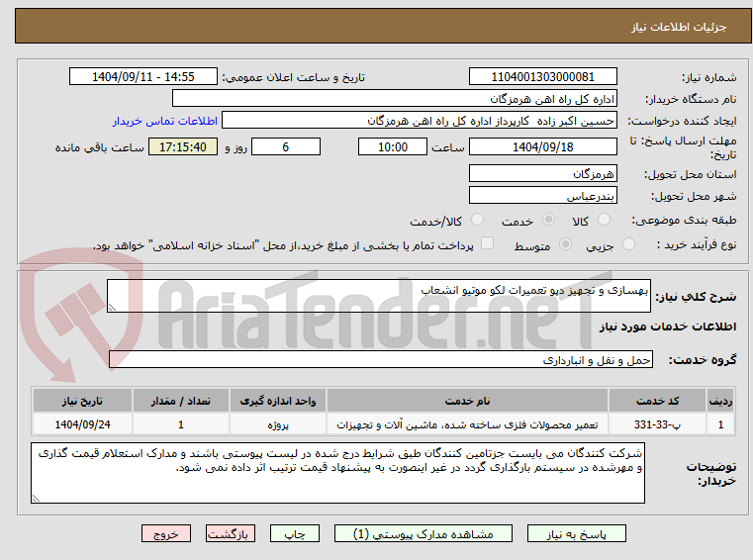753x560 pixels.
Task: Select the 'کالا/خدمت' radio button
Action: [477, 220]
